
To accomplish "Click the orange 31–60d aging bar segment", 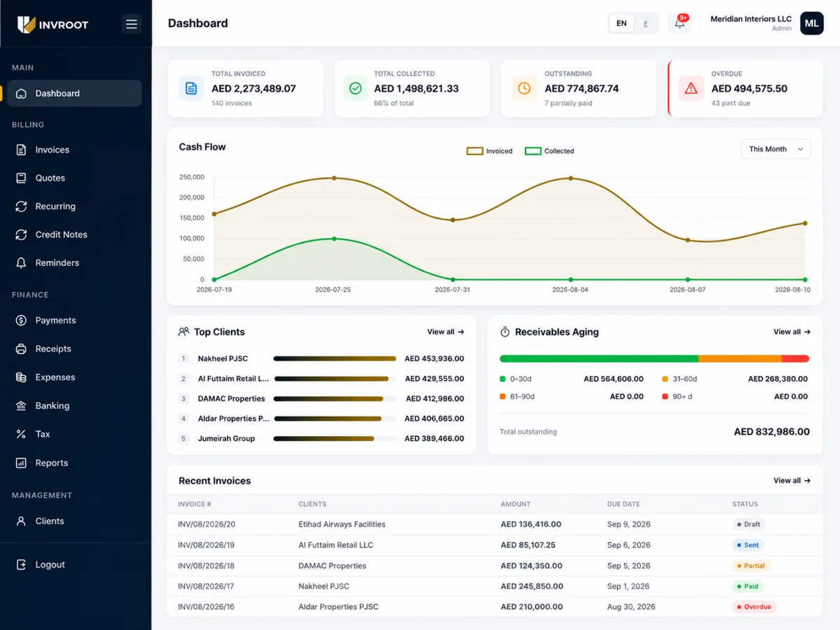I will [x=740, y=358].
